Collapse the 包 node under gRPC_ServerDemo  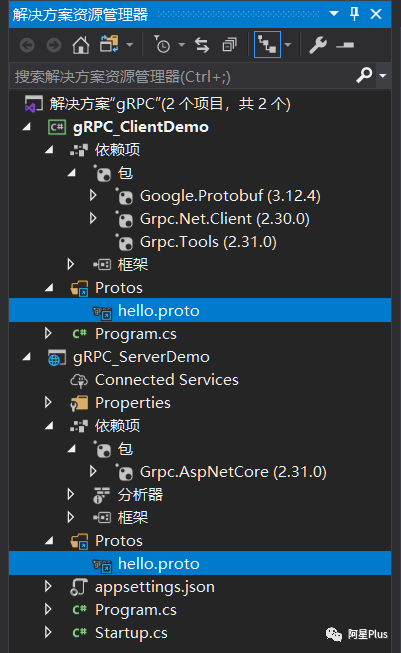(x=72, y=448)
